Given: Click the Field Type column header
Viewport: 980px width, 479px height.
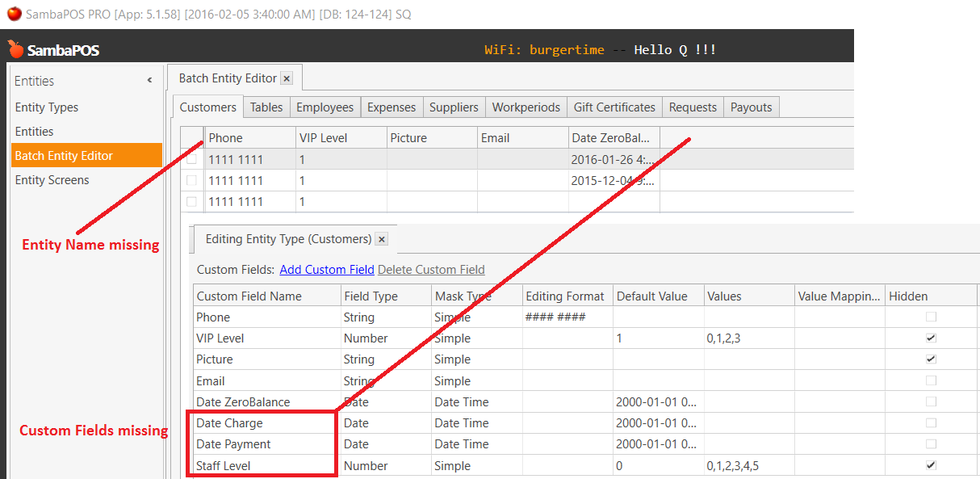Looking at the screenshot, I should pyautogui.click(x=386, y=296).
